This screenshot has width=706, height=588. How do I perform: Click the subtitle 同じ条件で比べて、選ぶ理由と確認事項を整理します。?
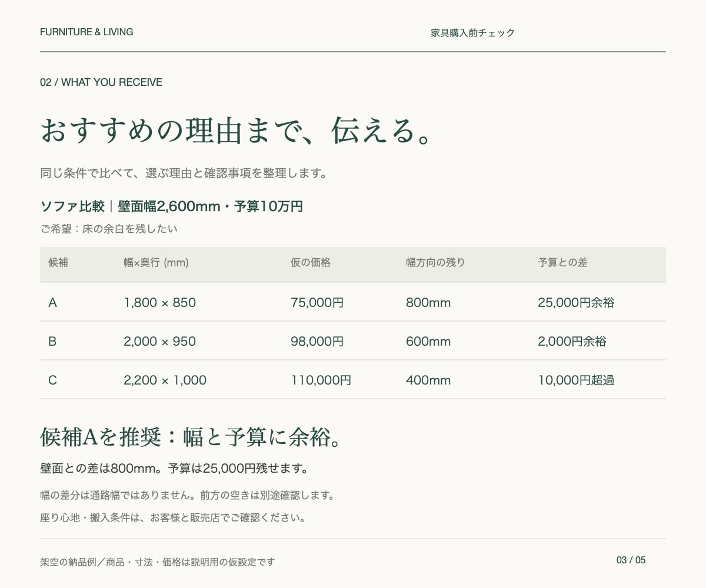point(184,173)
